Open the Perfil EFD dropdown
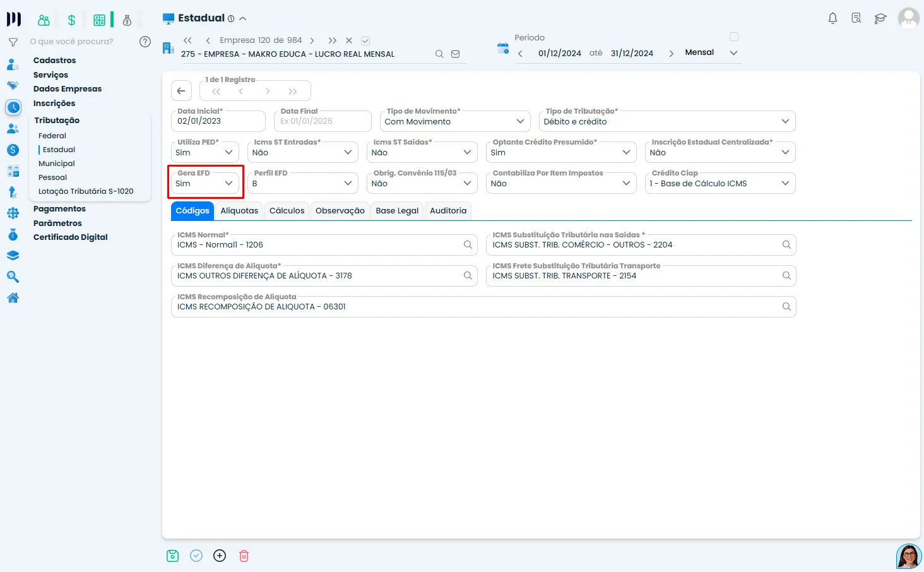Image resolution: width=924 pixels, height=572 pixels. coord(304,183)
